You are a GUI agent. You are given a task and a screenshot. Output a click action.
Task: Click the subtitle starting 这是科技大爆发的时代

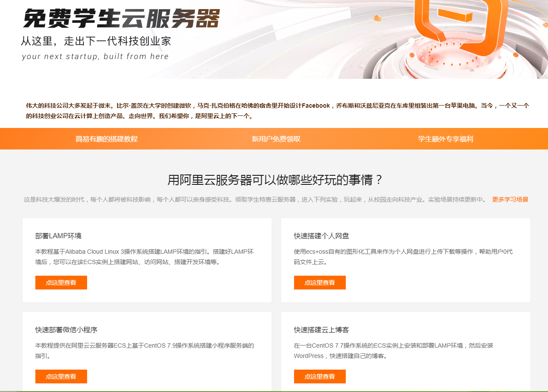click(x=255, y=199)
